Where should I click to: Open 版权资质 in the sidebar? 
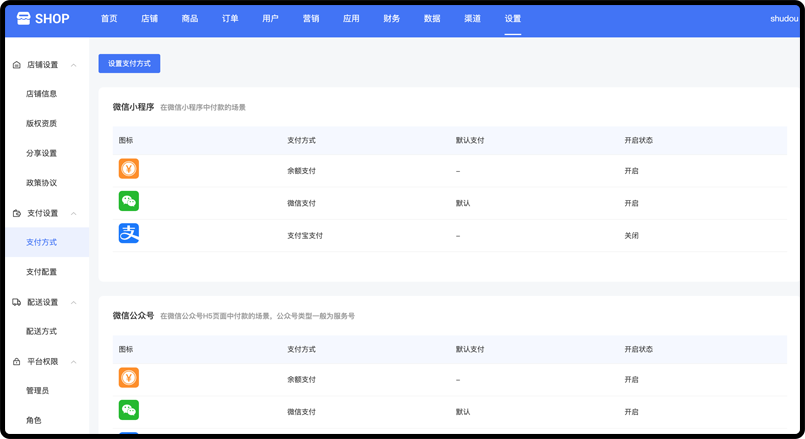coord(42,123)
